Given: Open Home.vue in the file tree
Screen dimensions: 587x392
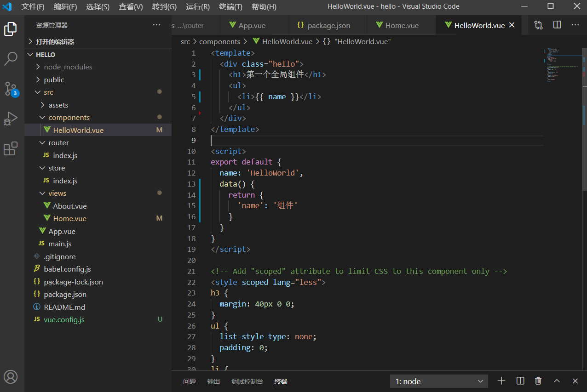Looking at the screenshot, I should pyautogui.click(x=98, y=219).
